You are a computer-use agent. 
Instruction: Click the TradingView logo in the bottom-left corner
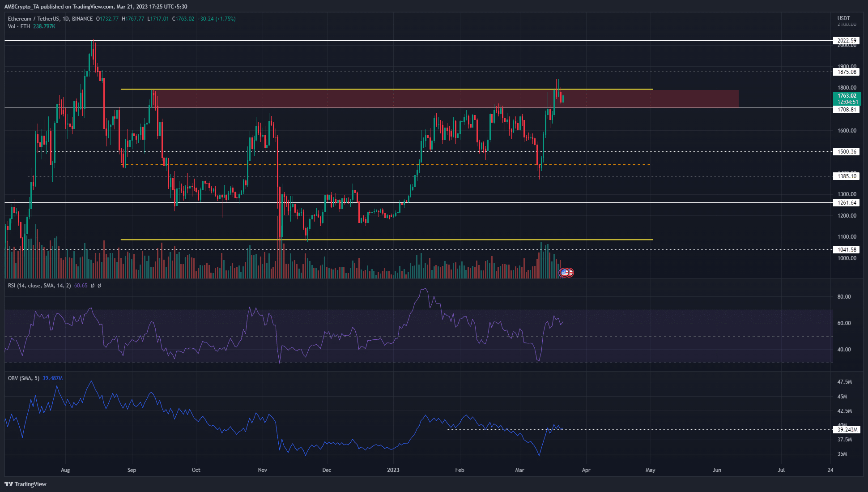tap(25, 484)
